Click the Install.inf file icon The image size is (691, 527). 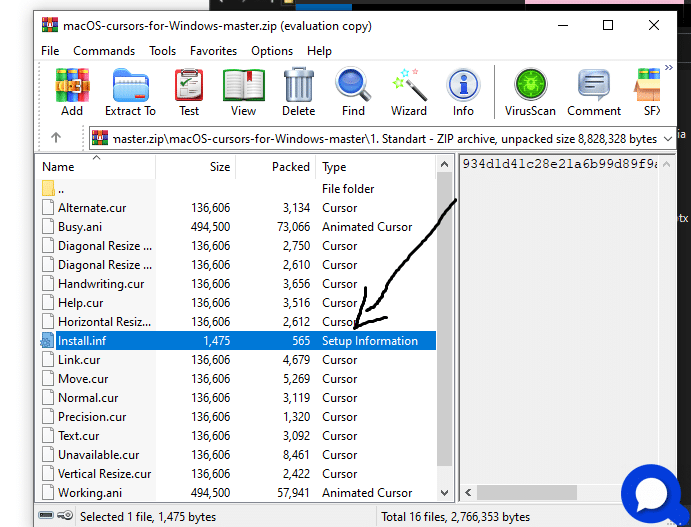(48, 341)
